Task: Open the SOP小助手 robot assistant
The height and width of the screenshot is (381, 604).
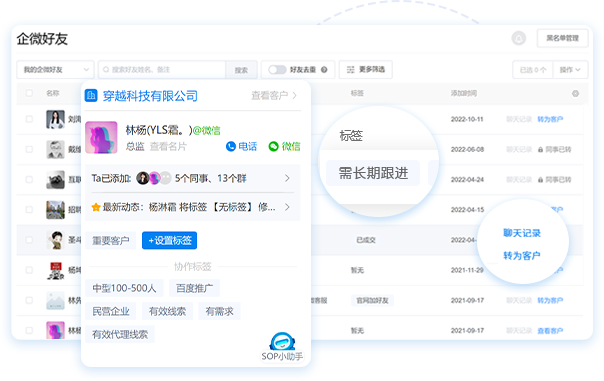Action: coord(282,347)
